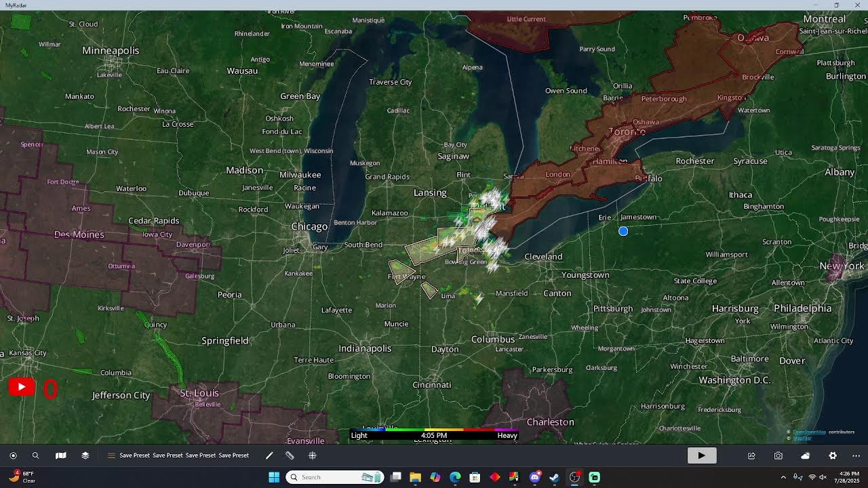Click the 4:05 PM radar timestamp
This screenshot has width=868, height=488.
(x=434, y=436)
